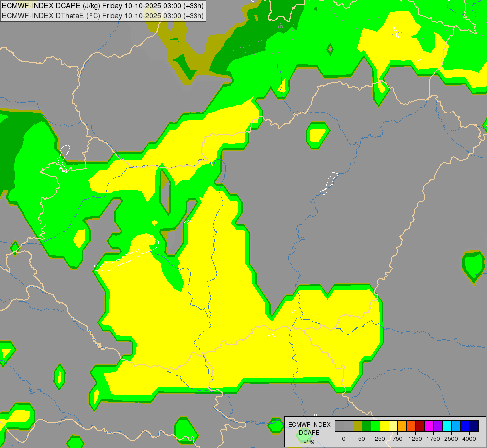Click the dark green legend swatch
The image size is (487, 448).
tap(367, 426)
